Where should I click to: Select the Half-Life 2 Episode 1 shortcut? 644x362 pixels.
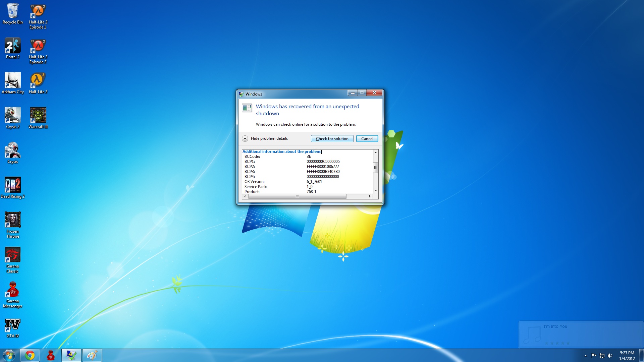(38, 16)
